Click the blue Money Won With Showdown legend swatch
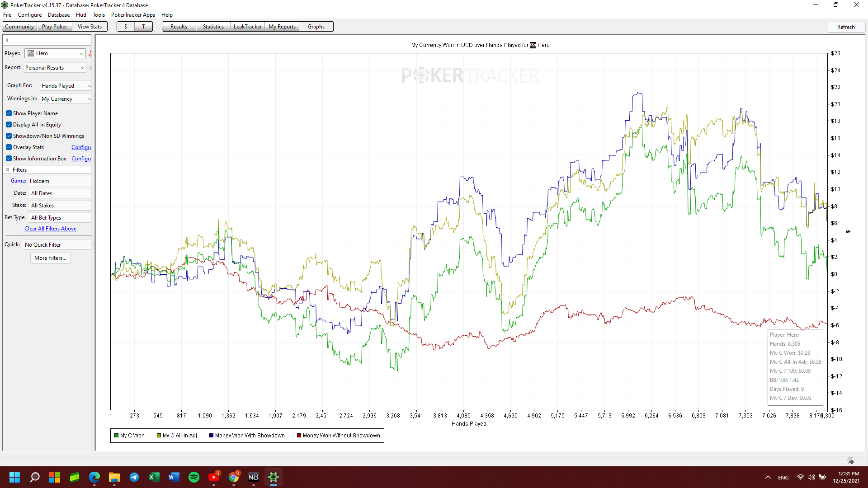This screenshot has width=868, height=488. [211, 436]
